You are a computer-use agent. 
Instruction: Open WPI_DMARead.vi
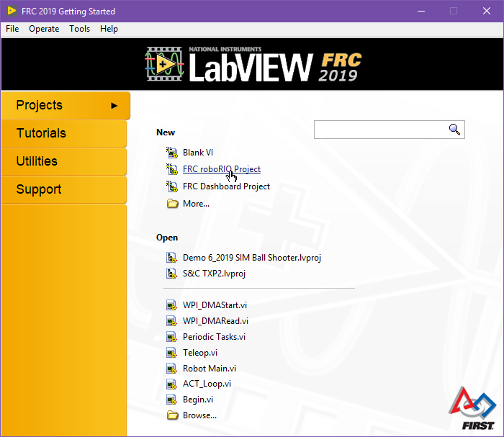215,321
